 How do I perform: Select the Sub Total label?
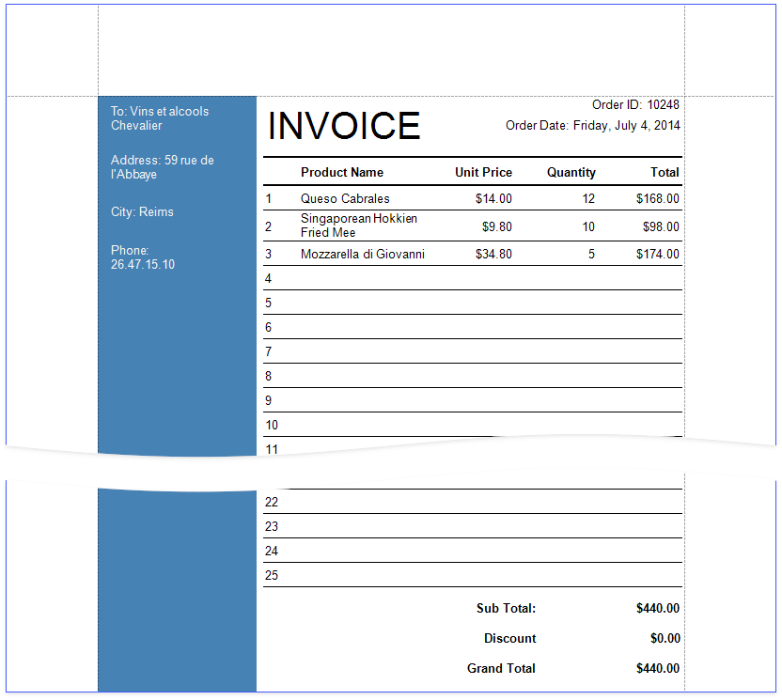(506, 608)
